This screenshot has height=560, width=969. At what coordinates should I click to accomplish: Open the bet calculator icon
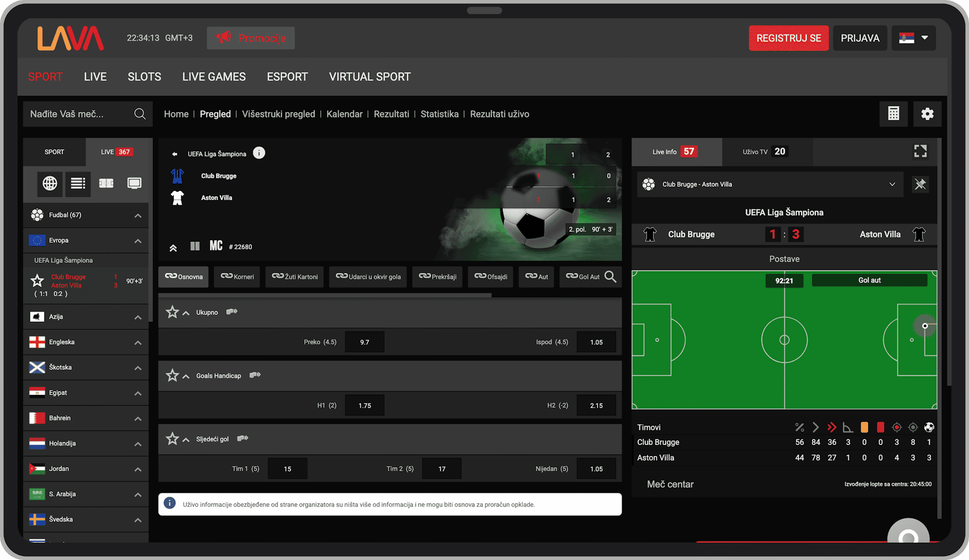893,114
